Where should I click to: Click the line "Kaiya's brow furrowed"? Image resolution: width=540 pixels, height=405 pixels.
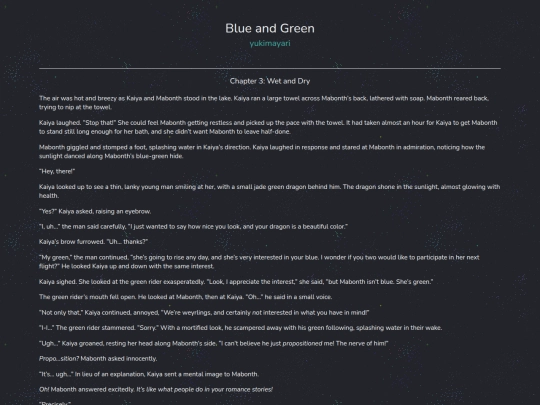93,242
